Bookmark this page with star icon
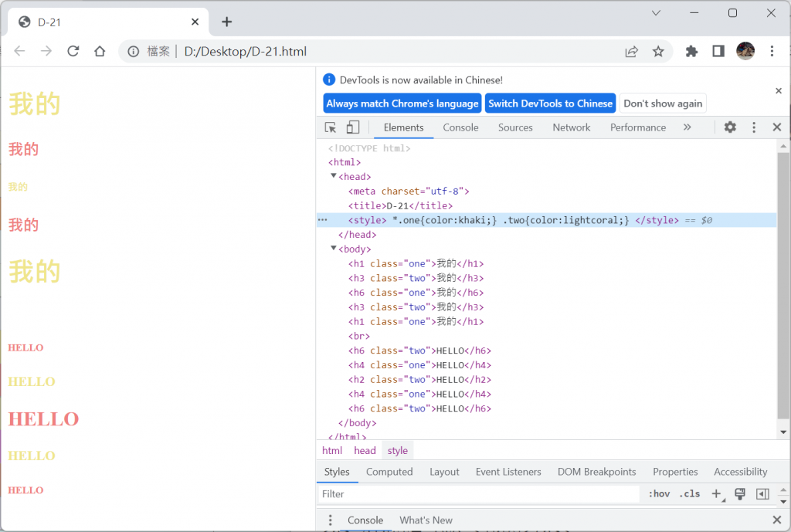 [x=658, y=52]
